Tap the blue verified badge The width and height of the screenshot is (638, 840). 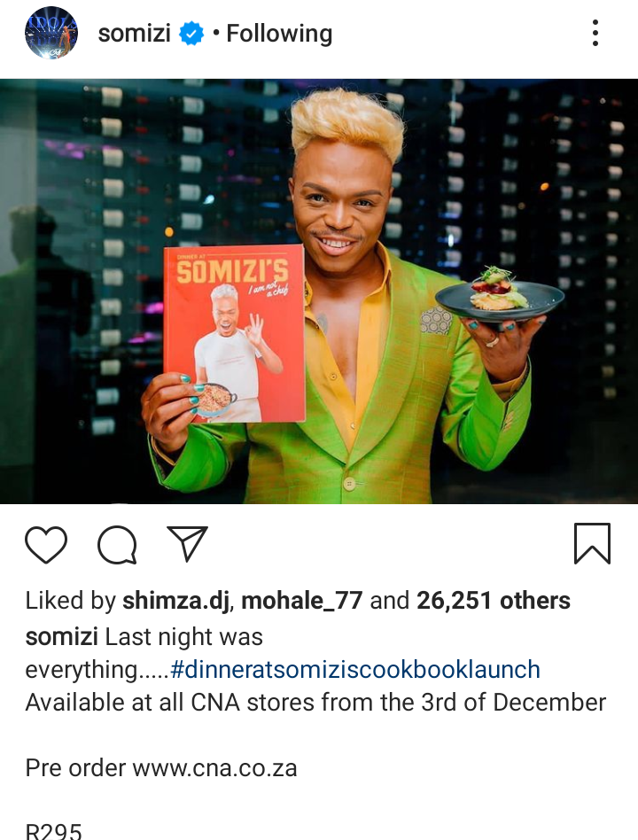pyautogui.click(x=191, y=33)
